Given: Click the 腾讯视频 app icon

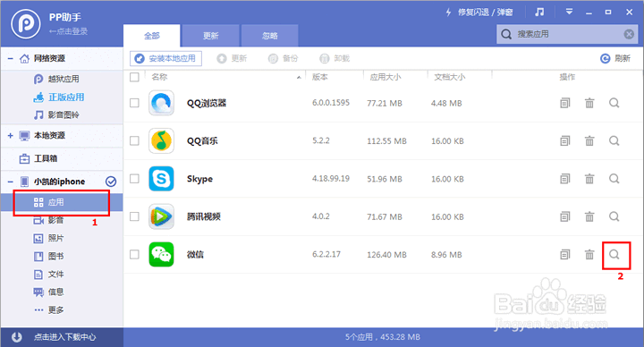Looking at the screenshot, I should 161,216.
